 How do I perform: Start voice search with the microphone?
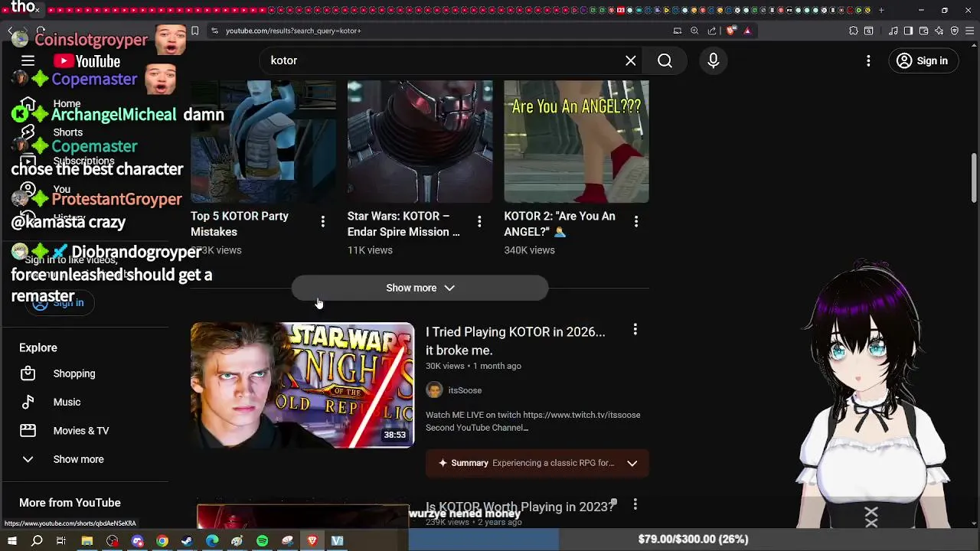tap(714, 60)
